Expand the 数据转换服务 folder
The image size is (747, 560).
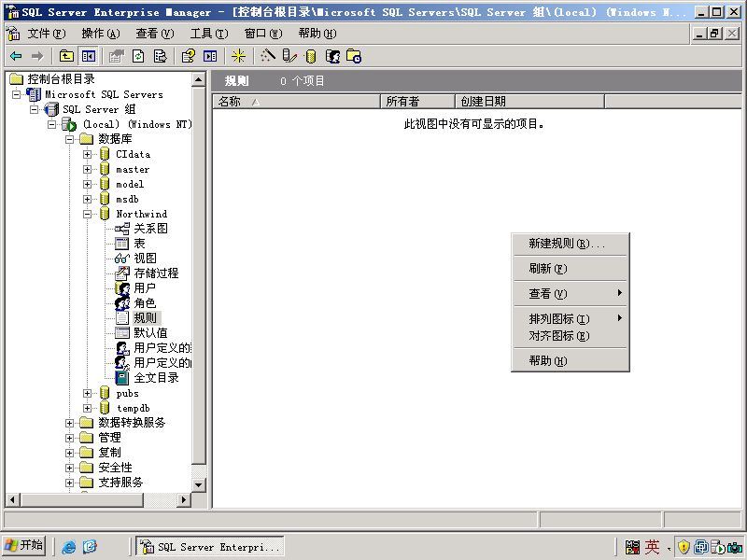pos(69,423)
